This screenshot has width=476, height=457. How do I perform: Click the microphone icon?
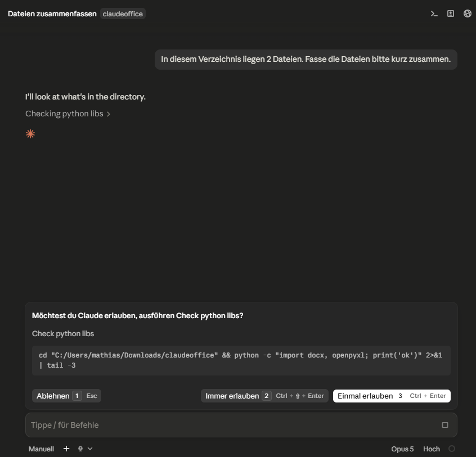coord(80,449)
